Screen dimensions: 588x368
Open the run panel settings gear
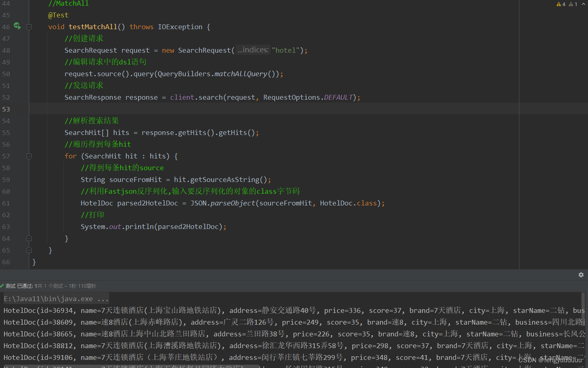pyautogui.click(x=581, y=275)
